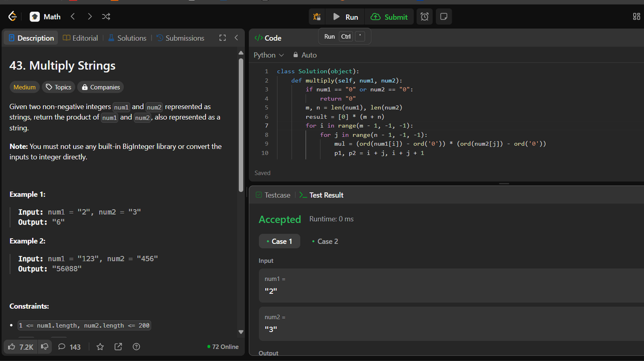
Task: Collapse the description panel chevron
Action: [236, 38]
